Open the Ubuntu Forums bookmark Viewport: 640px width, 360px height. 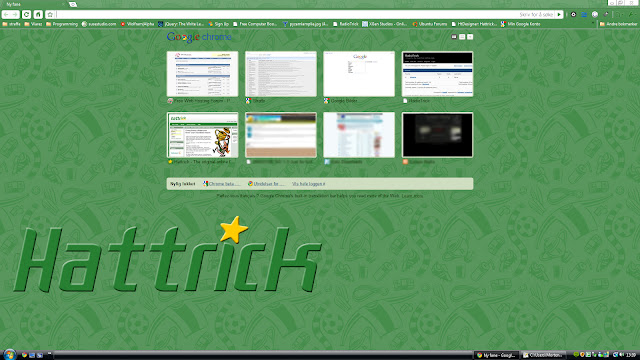pos(430,24)
